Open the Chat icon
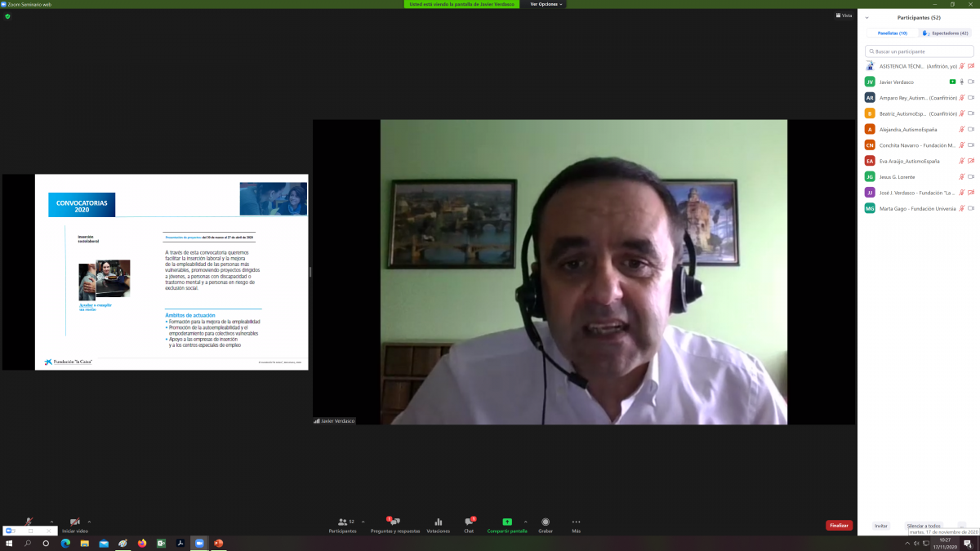Viewport: 980px width, 551px height. (469, 522)
